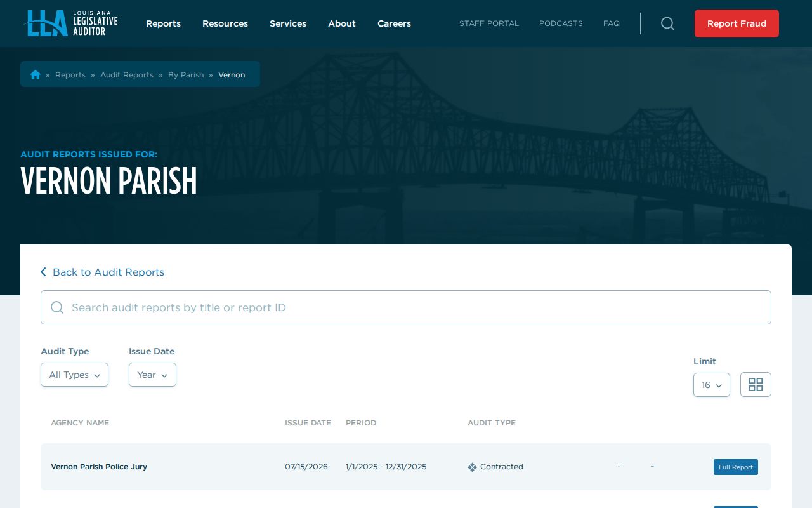The image size is (812, 508).
Task: Open the Services menu
Action: point(288,23)
